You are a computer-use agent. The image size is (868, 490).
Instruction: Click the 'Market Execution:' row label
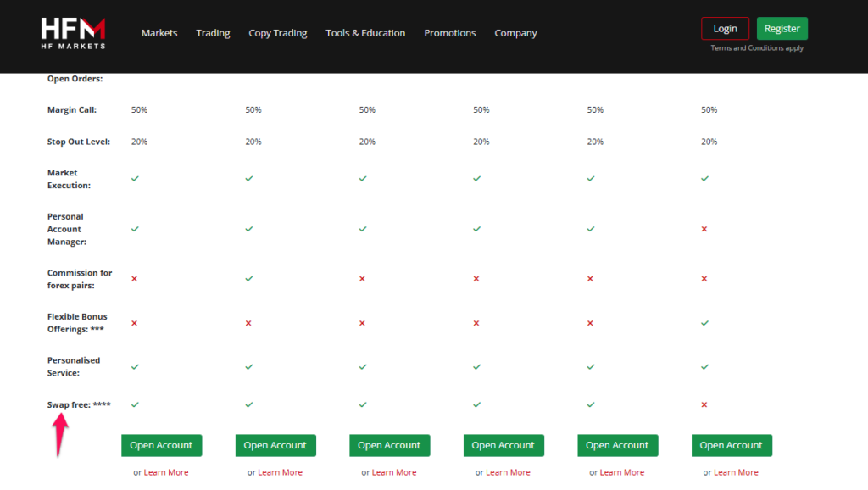tap(70, 179)
